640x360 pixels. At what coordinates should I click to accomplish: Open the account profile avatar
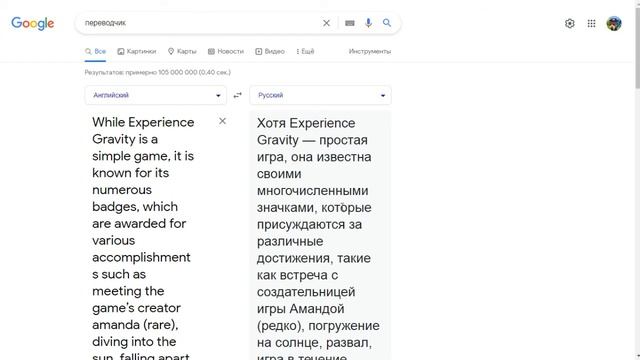pos(614,23)
